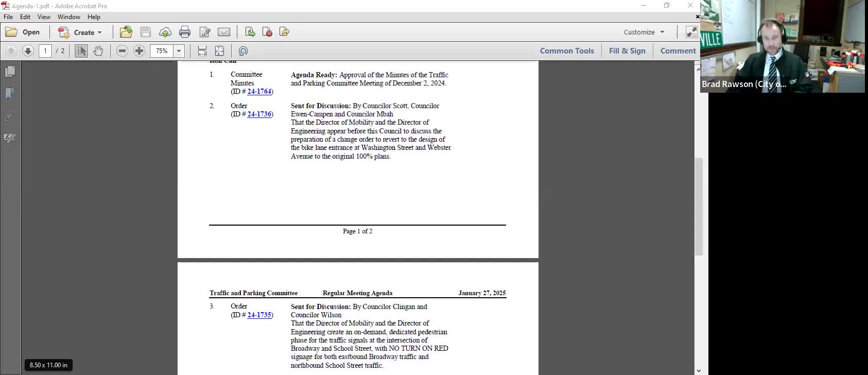Choose the Hand pan tool
Screen dimensions: 868x375
tap(98, 50)
